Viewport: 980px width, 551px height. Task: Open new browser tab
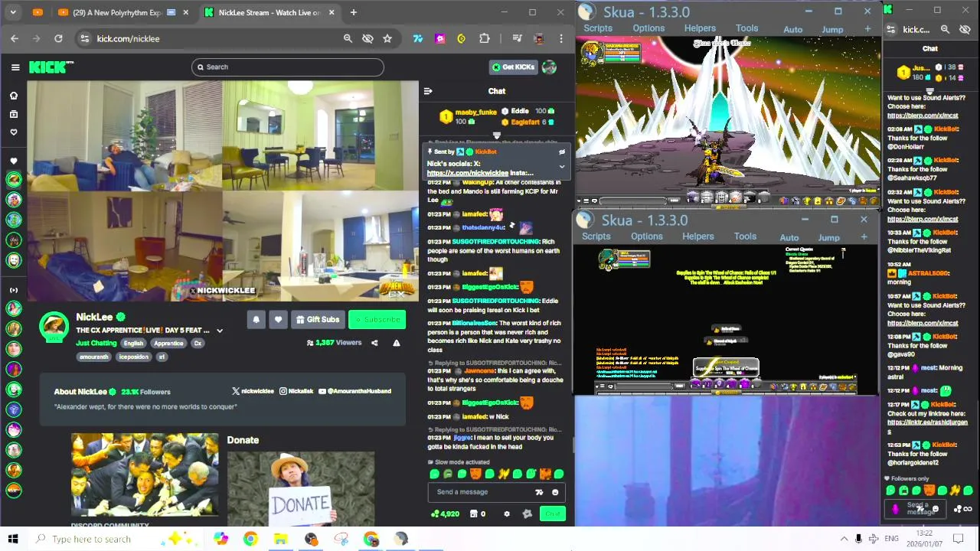click(x=353, y=12)
